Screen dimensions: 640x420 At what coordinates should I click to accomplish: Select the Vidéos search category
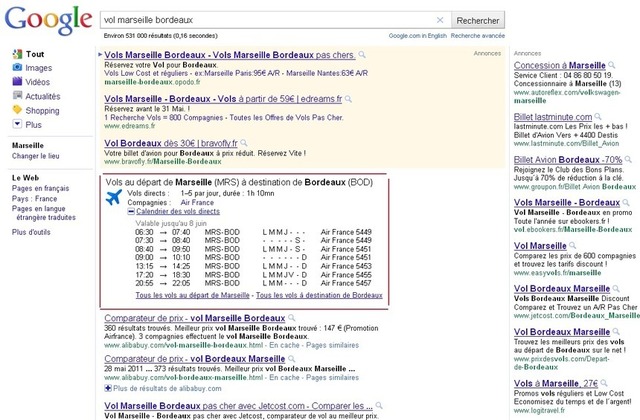38,82
